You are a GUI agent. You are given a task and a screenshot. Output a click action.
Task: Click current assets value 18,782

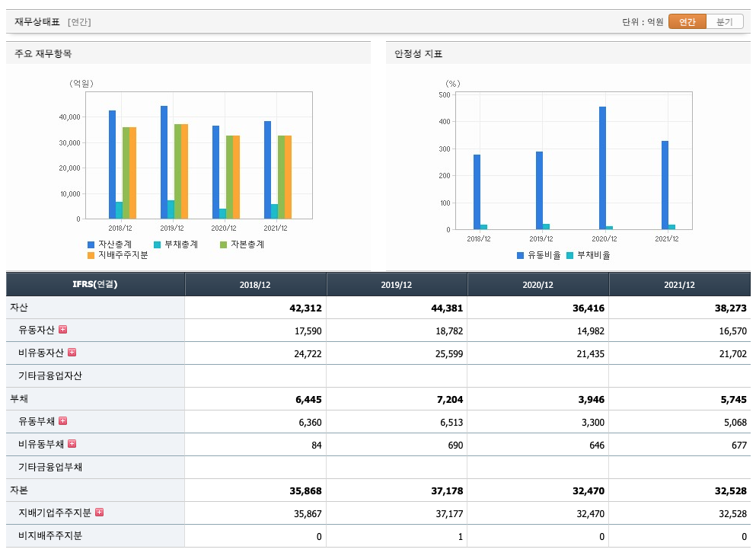click(449, 331)
